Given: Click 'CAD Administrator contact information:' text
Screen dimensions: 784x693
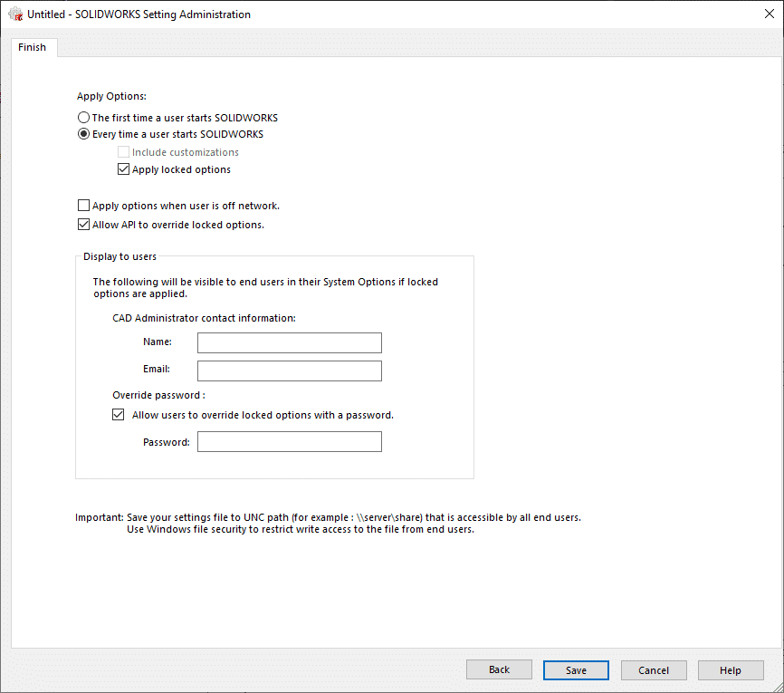Looking at the screenshot, I should pos(204,318).
